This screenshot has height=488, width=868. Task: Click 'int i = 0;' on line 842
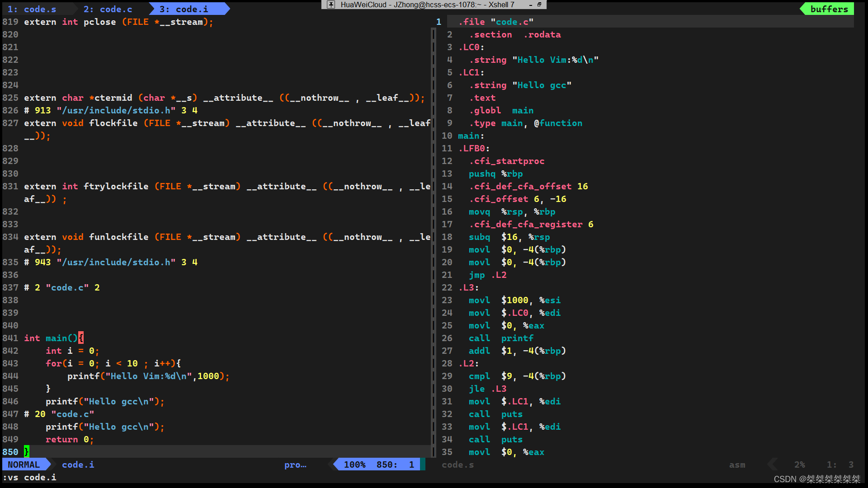click(72, 351)
